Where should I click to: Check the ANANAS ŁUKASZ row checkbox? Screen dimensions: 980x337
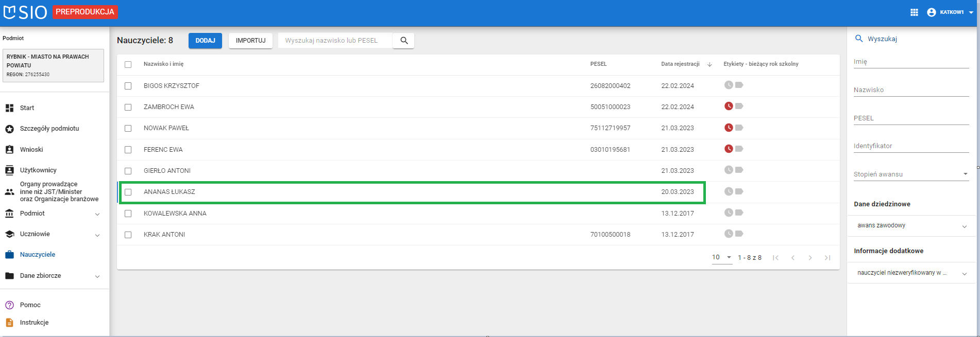pos(128,192)
